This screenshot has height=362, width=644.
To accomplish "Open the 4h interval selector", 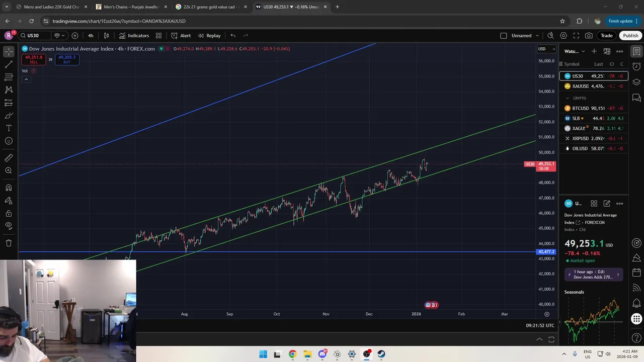I will 91,36.
